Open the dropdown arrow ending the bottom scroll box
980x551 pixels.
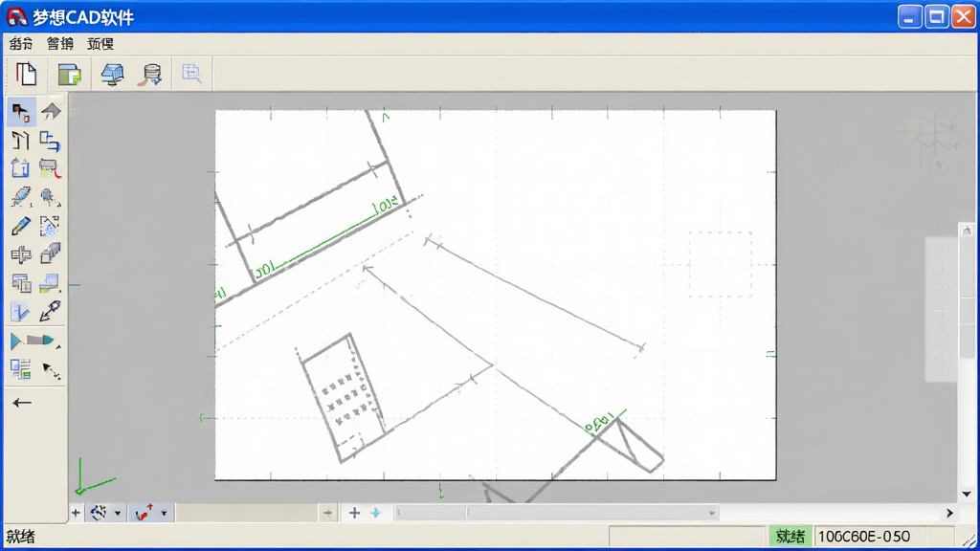pyautogui.click(x=712, y=514)
